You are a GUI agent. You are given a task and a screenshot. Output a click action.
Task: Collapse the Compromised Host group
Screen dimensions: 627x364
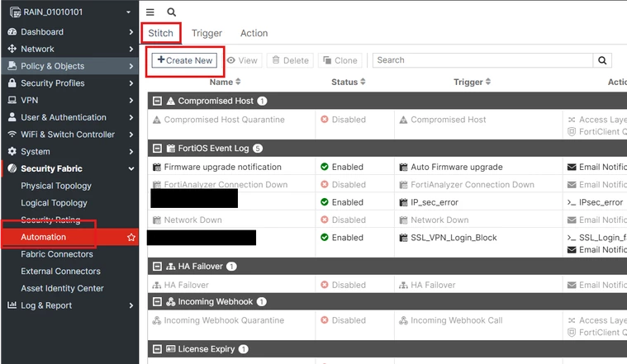click(x=158, y=101)
